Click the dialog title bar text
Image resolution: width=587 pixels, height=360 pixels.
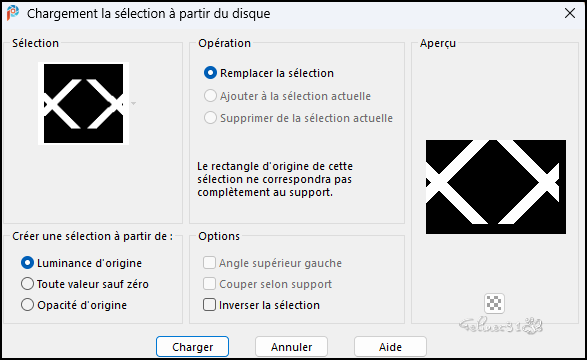click(149, 13)
